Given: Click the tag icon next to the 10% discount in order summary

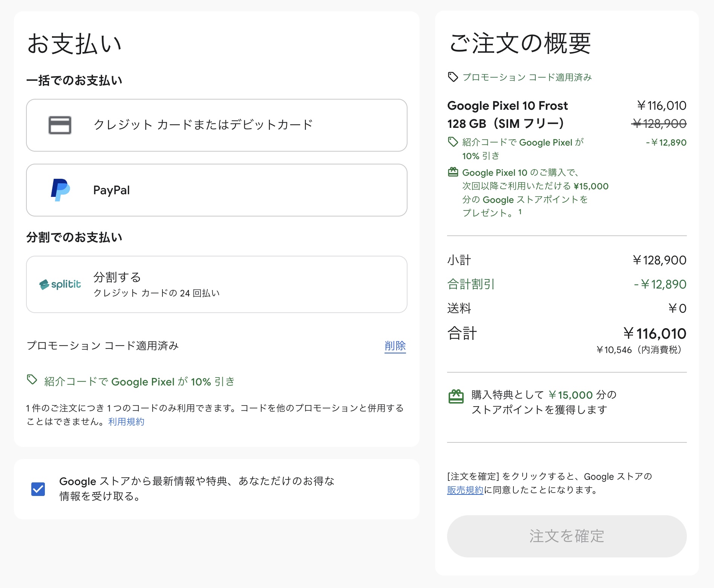Looking at the screenshot, I should (x=453, y=142).
